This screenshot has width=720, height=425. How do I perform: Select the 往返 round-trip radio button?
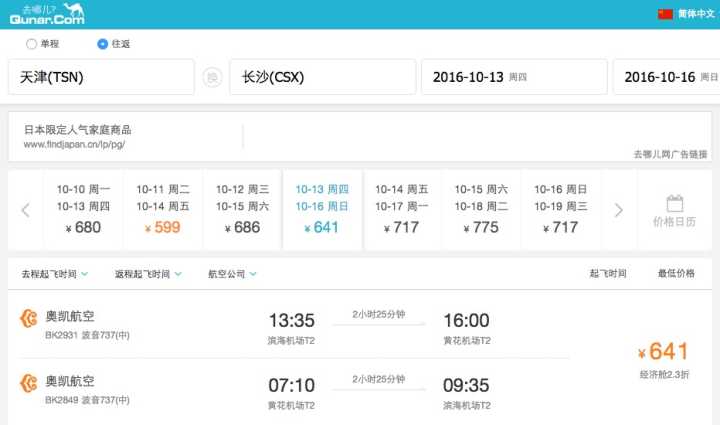[x=103, y=44]
